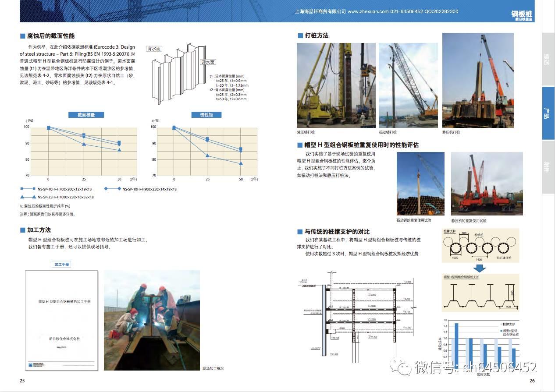Click the 背水面 label on pile diagram
The height and width of the screenshot is (392, 555).
153,49
